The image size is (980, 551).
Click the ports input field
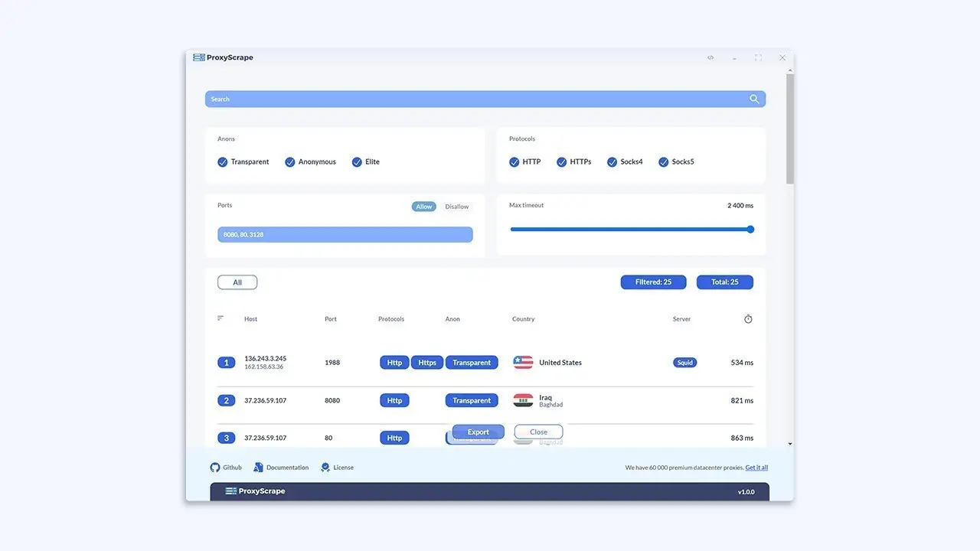(x=345, y=234)
